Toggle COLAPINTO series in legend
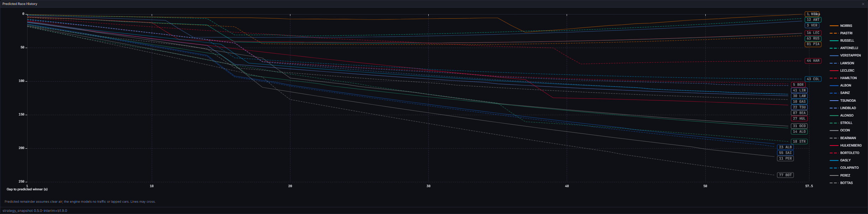The image size is (868, 214). (844, 168)
